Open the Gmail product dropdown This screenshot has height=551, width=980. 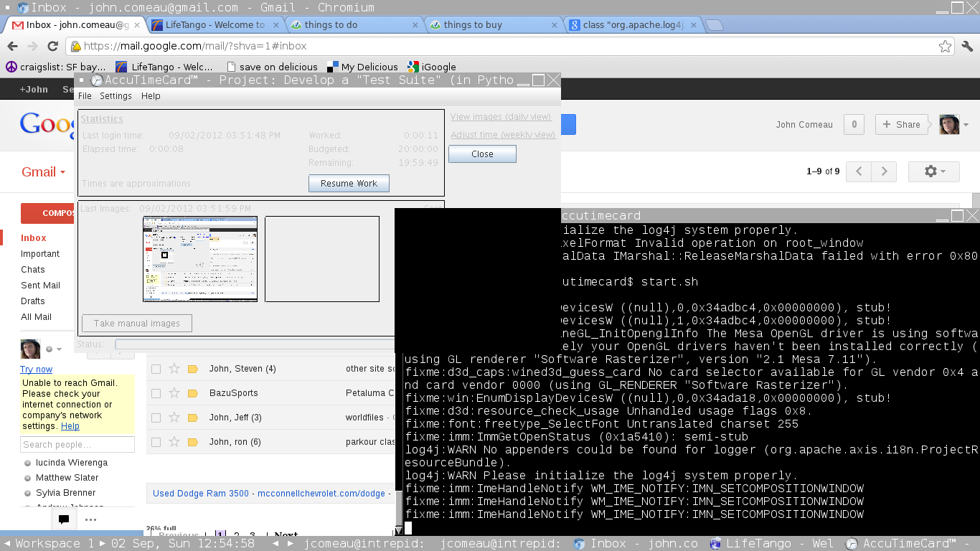tap(44, 171)
